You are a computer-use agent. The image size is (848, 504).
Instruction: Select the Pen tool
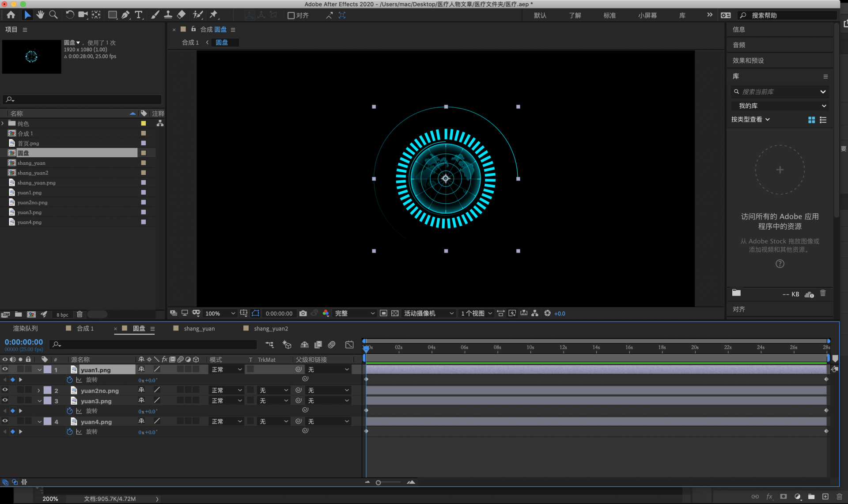click(x=125, y=15)
